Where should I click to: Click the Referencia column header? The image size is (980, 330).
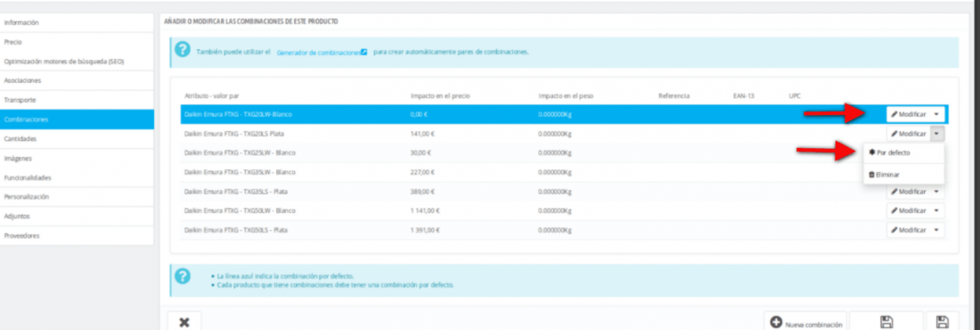pyautogui.click(x=674, y=95)
